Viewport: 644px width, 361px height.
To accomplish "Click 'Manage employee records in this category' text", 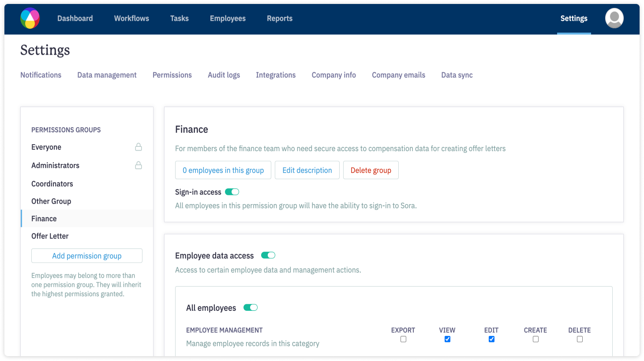I will (x=253, y=343).
